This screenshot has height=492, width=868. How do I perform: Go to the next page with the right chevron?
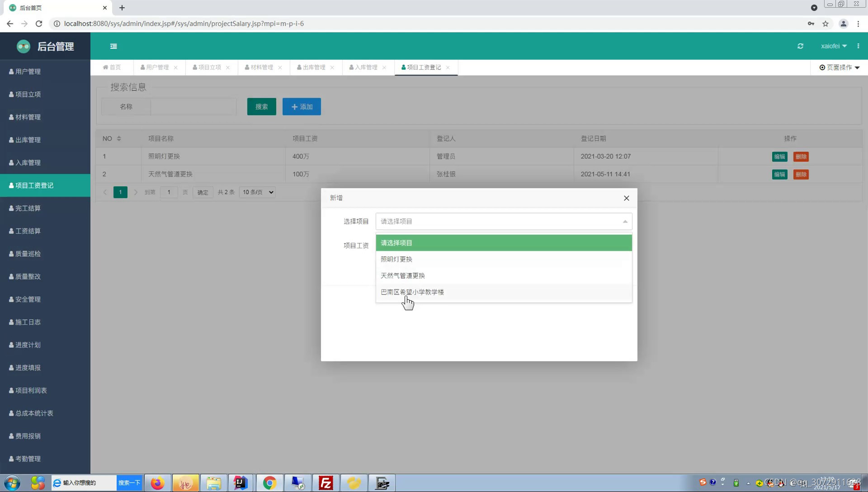click(x=136, y=192)
